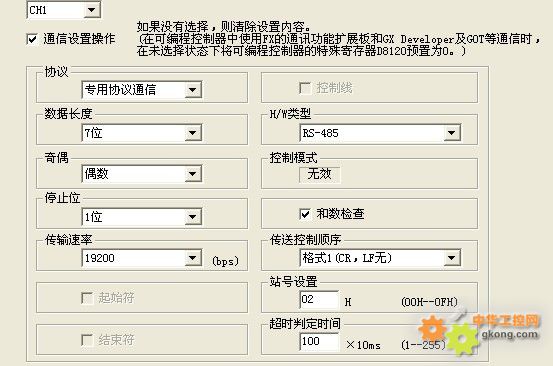Click the 超时判定时间 input field containing 100
The height and width of the screenshot is (366, 553).
[319, 342]
